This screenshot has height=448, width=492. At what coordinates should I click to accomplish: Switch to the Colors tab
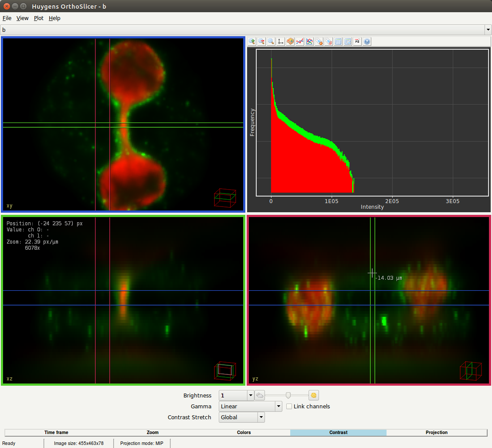[x=244, y=433]
